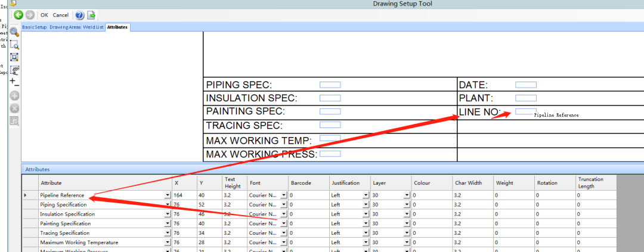Click X value 164 in Pipeline Reference row
Viewport: 644px width, 252px height.
pos(184,195)
